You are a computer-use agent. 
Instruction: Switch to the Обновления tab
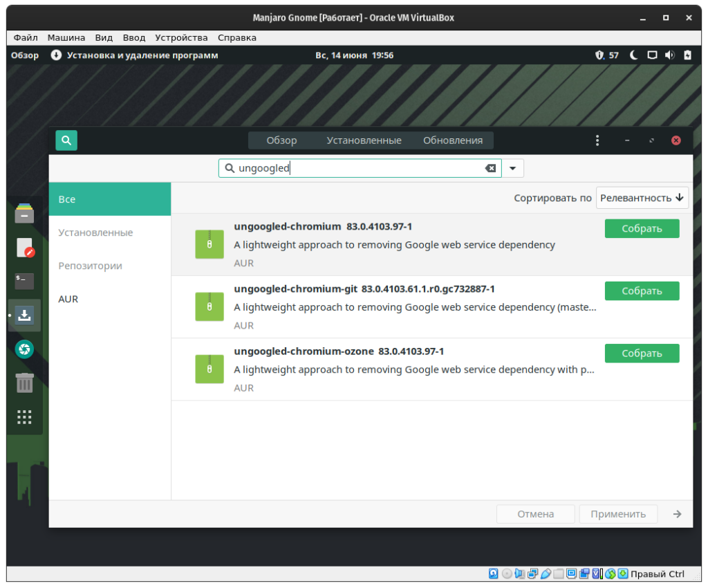tap(452, 140)
